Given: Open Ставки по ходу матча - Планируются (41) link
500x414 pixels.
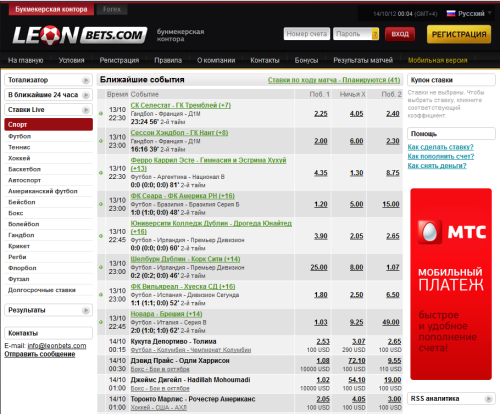Looking at the screenshot, I should (x=334, y=80).
